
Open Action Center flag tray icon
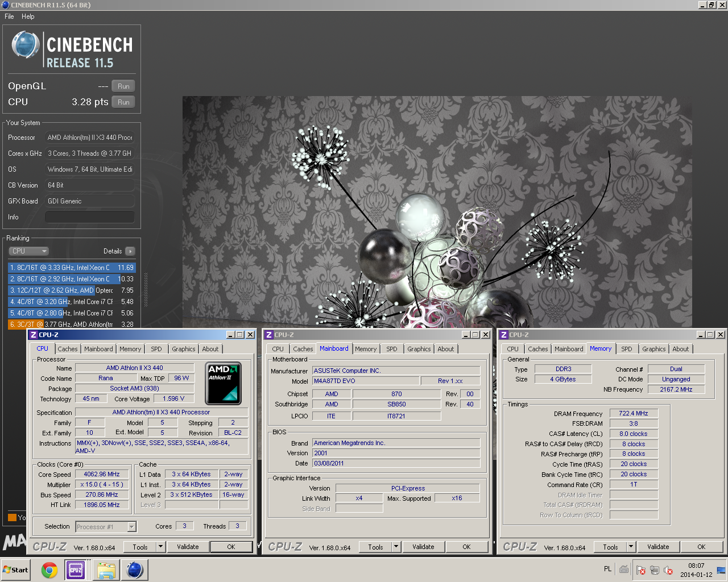[x=641, y=570]
